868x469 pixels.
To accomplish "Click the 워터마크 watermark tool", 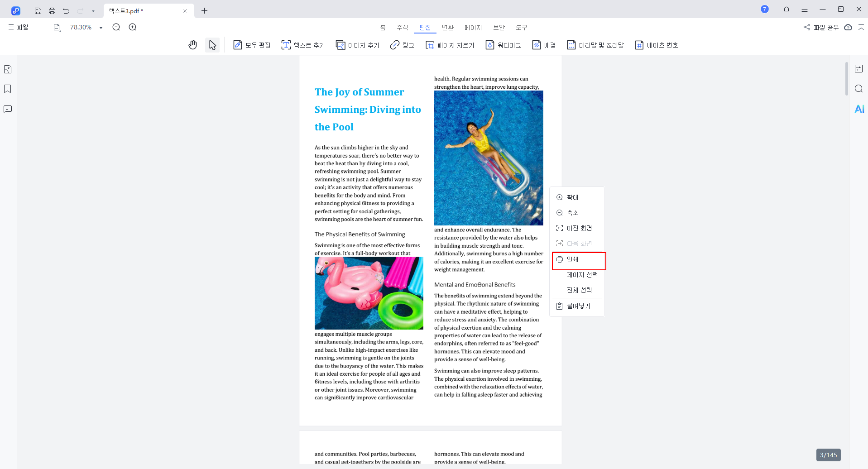I will (503, 45).
